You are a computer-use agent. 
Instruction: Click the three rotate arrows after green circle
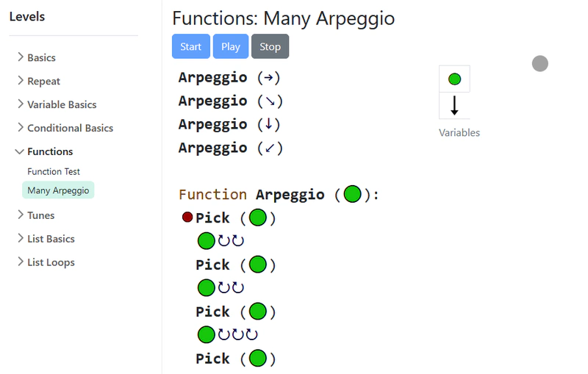click(x=237, y=334)
